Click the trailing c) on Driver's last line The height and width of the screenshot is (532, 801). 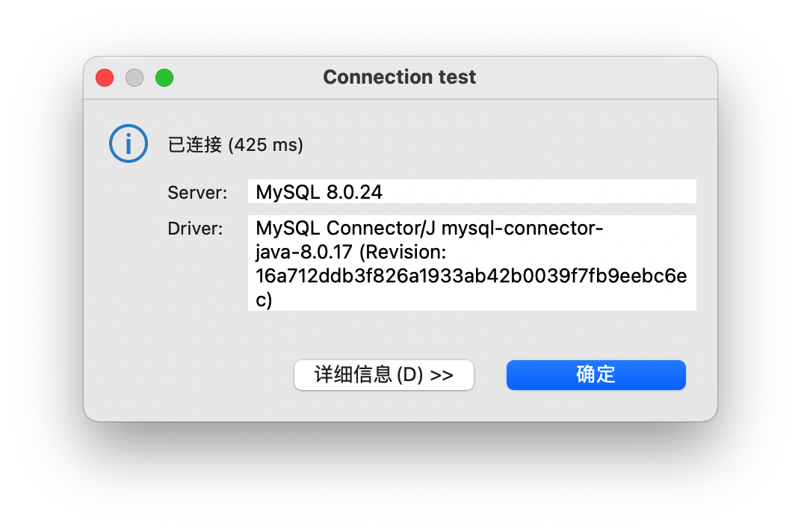click(x=264, y=300)
